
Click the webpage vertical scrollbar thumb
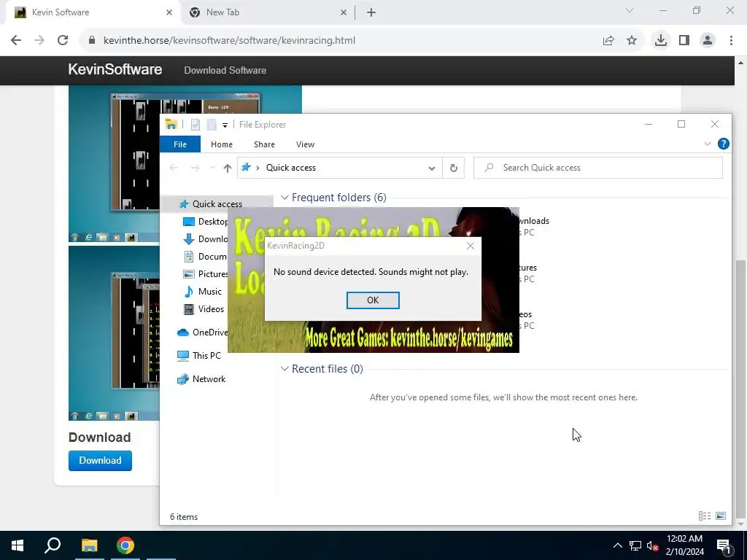740,391
